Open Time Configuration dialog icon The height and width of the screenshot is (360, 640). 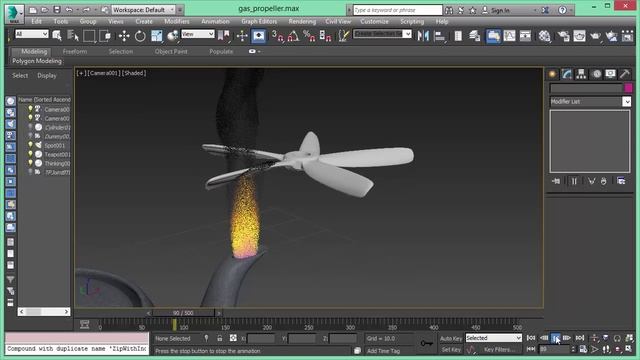[583, 349]
